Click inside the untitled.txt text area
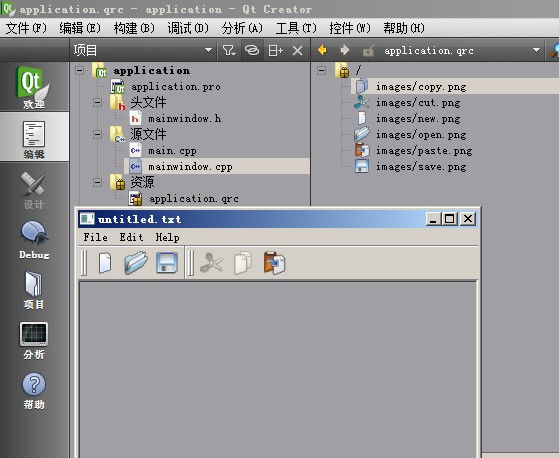Viewport: 559px width, 458px height. tap(278, 369)
